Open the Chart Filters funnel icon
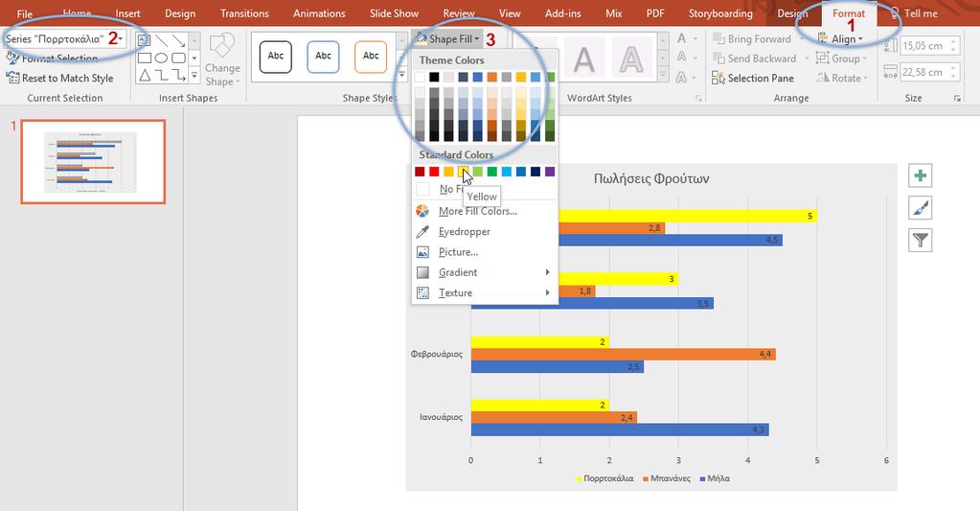The height and width of the screenshot is (511, 980). click(920, 241)
